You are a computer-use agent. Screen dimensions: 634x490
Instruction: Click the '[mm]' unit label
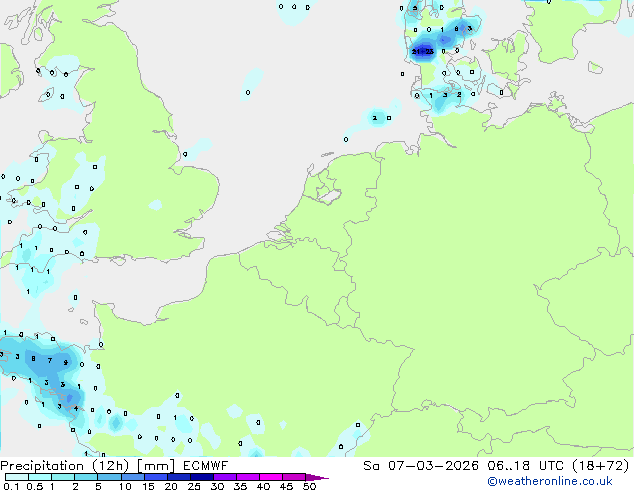[x=156, y=466]
